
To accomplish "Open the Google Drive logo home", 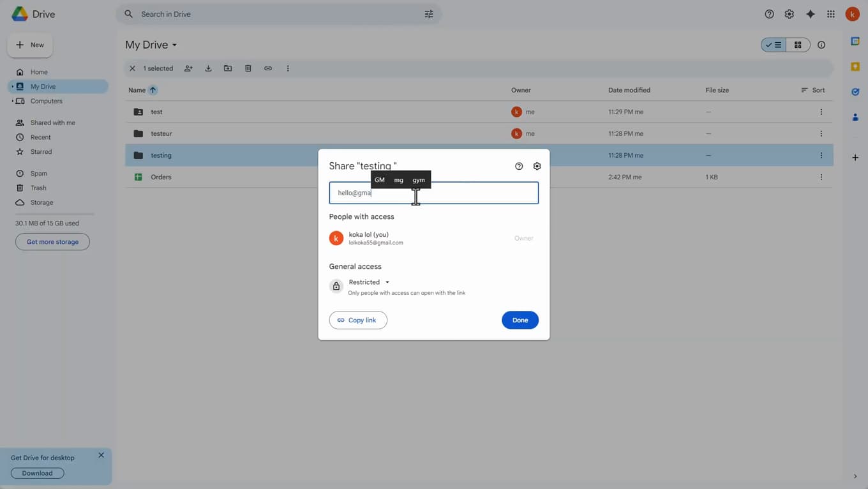I will pyautogui.click(x=33, y=14).
